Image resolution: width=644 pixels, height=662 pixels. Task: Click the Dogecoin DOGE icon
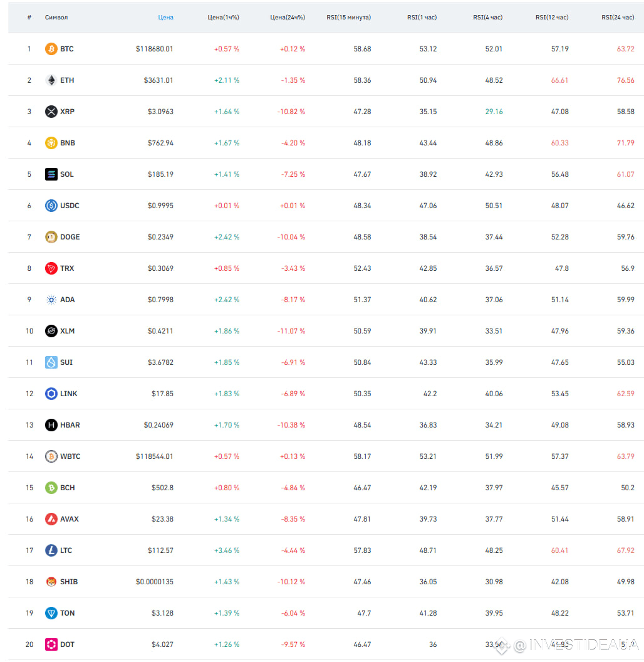click(51, 237)
